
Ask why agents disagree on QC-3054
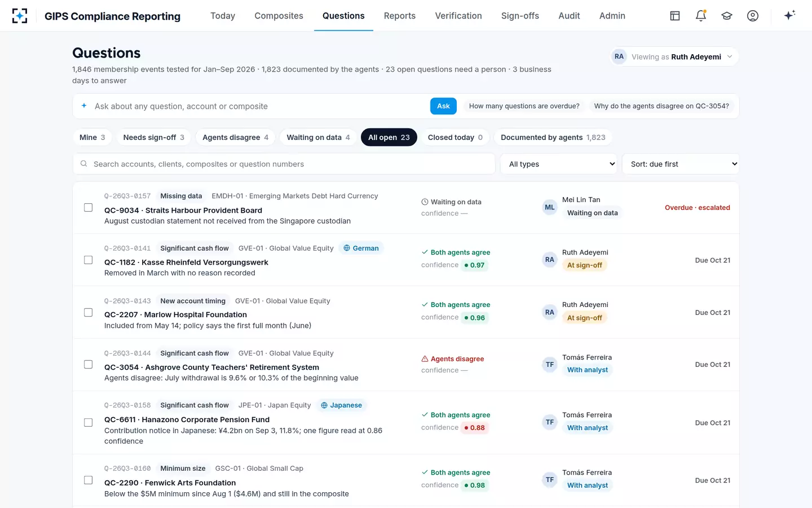661,106
